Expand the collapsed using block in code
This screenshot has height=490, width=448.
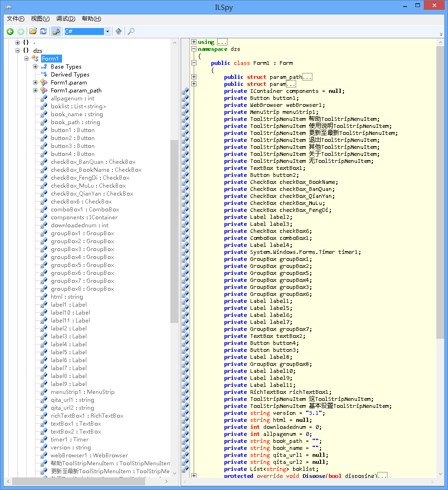coord(194,42)
